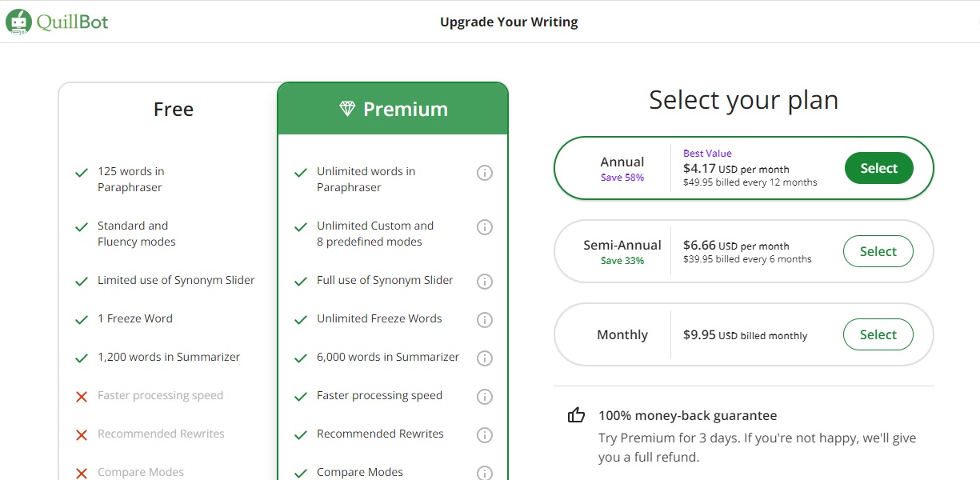Show info for Compare Modes feature
Screen dimensions: 980x480
click(x=485, y=473)
